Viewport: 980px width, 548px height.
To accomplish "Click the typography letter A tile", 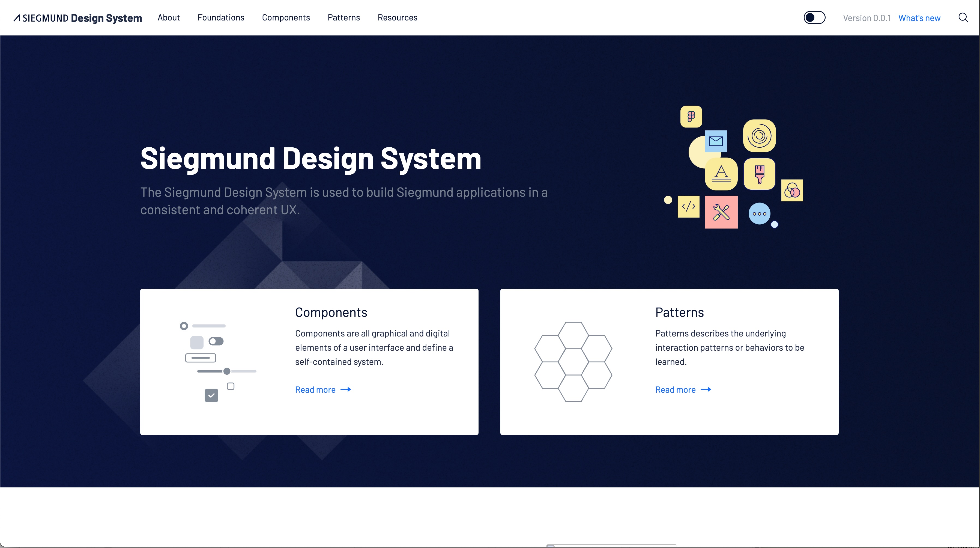I will pyautogui.click(x=721, y=174).
